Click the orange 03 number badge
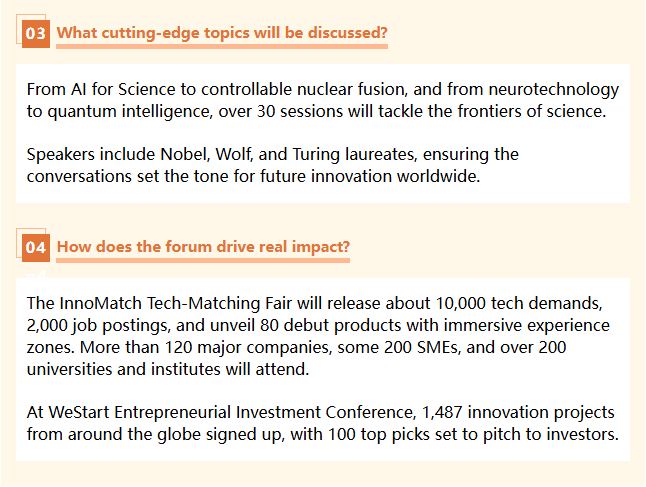The height and width of the screenshot is (487, 646). pyautogui.click(x=36, y=33)
